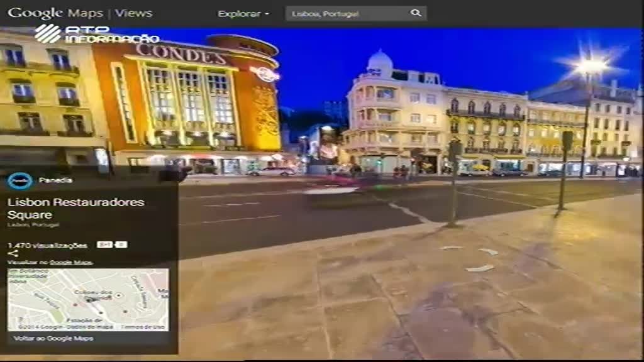
Task: Click the Panedia author avatar
Action: tap(19, 181)
